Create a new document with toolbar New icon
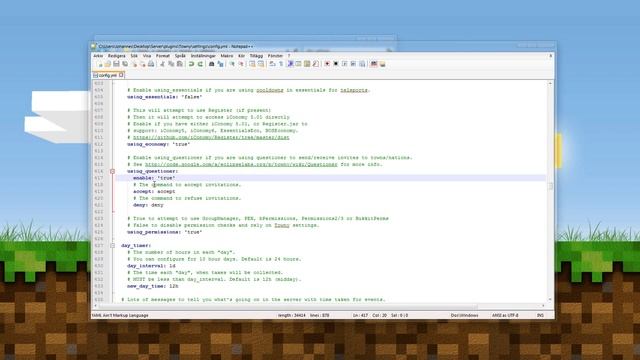This screenshot has width=640, height=360. (x=100, y=64)
